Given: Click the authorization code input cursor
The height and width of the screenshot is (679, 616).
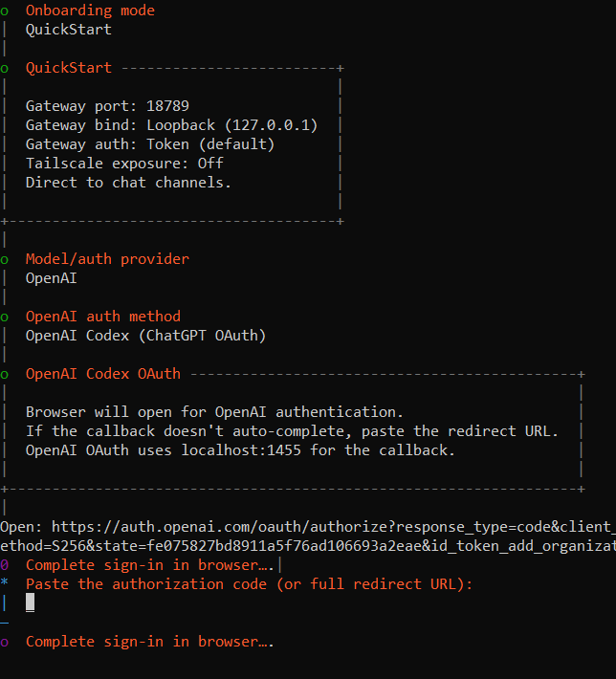Looking at the screenshot, I should [31, 602].
